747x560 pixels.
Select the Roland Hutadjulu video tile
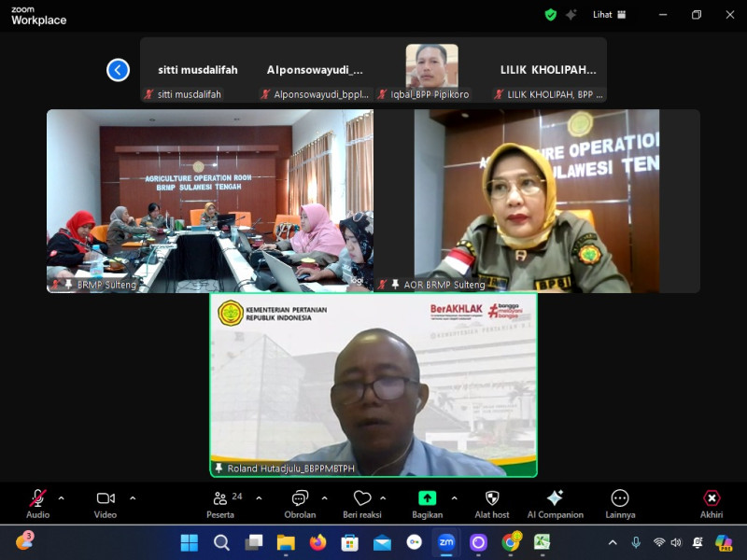(373, 385)
